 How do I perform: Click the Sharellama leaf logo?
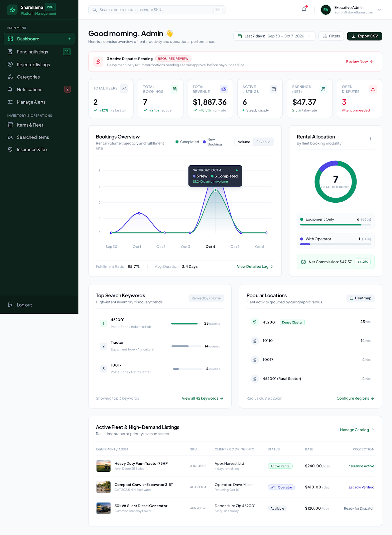(x=12, y=10)
